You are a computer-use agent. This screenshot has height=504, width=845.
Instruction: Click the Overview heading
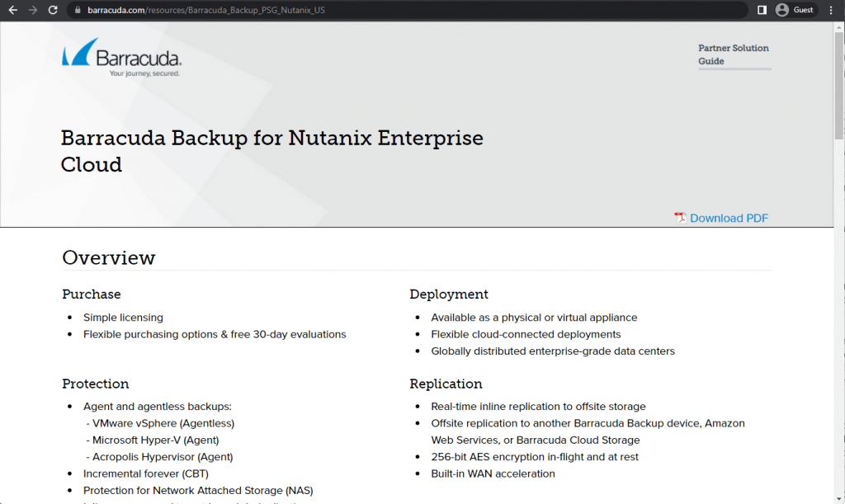coord(109,258)
